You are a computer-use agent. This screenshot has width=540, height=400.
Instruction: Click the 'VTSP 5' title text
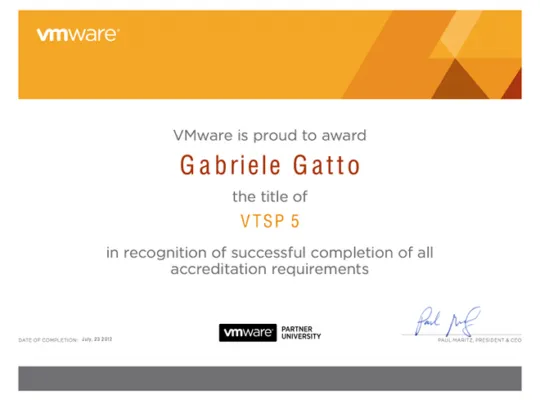pos(270,221)
